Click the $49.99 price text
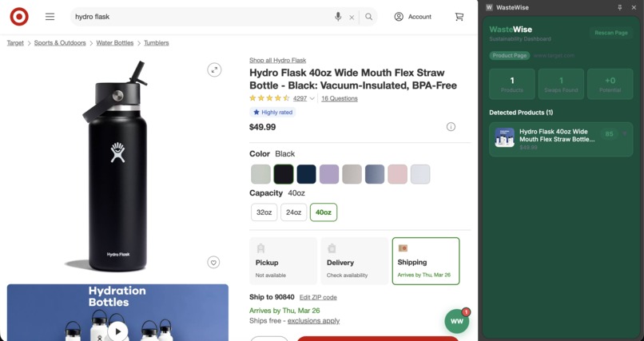 tap(262, 127)
